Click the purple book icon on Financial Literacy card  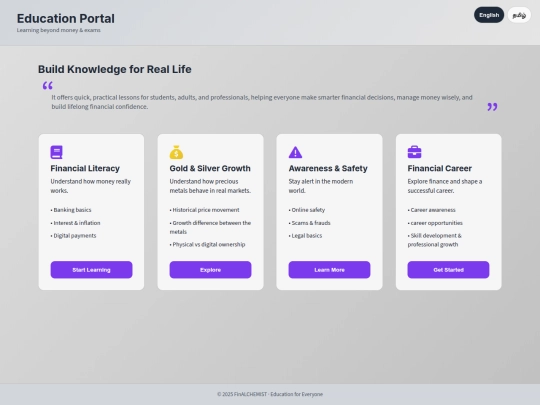pyautogui.click(x=56, y=152)
